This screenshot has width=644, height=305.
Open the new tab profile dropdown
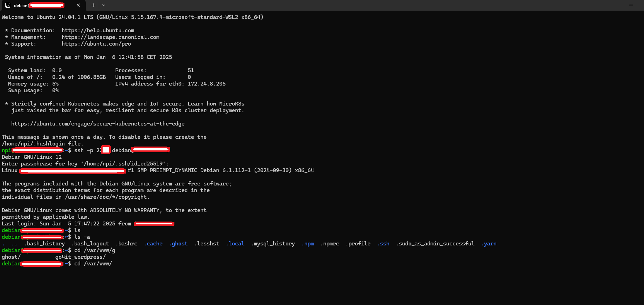coord(104,5)
